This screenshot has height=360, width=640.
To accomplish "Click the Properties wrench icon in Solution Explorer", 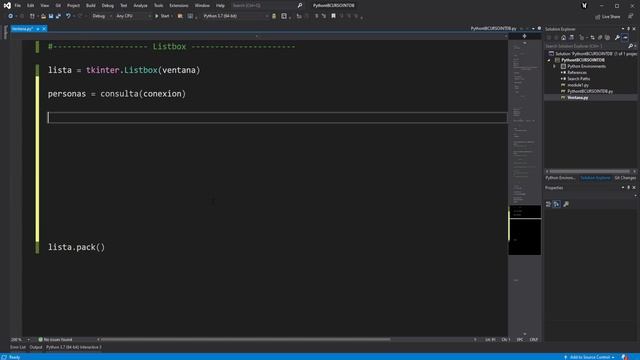I will pos(618,38).
